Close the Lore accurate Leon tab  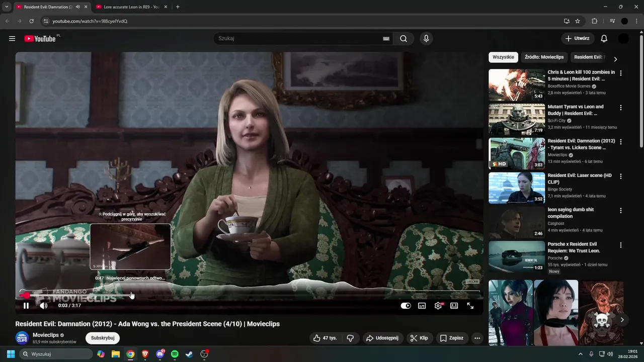pyautogui.click(x=166, y=7)
